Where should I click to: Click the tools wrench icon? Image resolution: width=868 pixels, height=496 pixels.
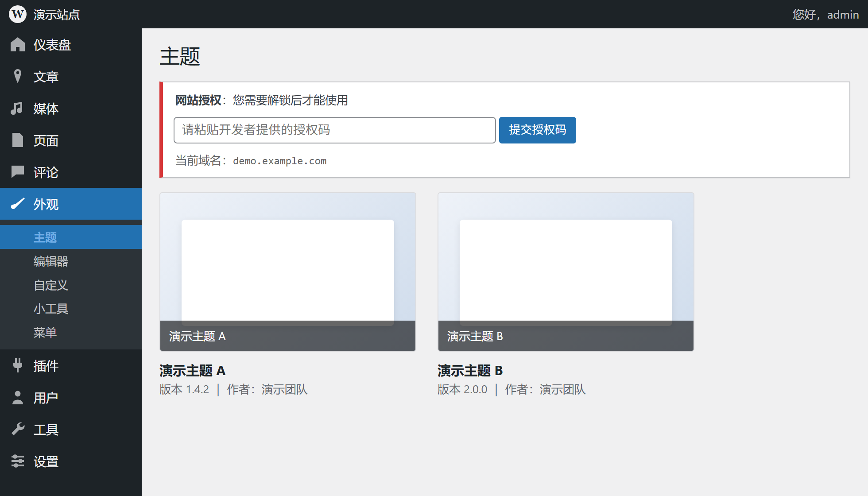click(18, 429)
